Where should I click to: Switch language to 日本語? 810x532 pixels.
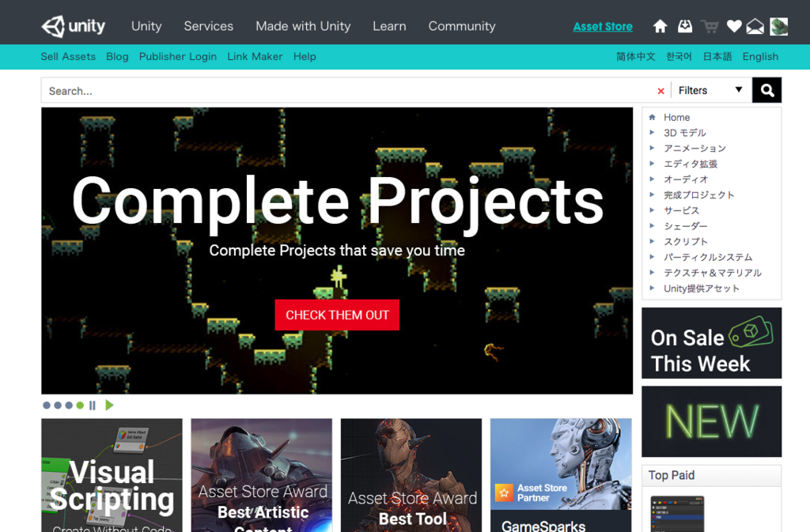(x=717, y=56)
